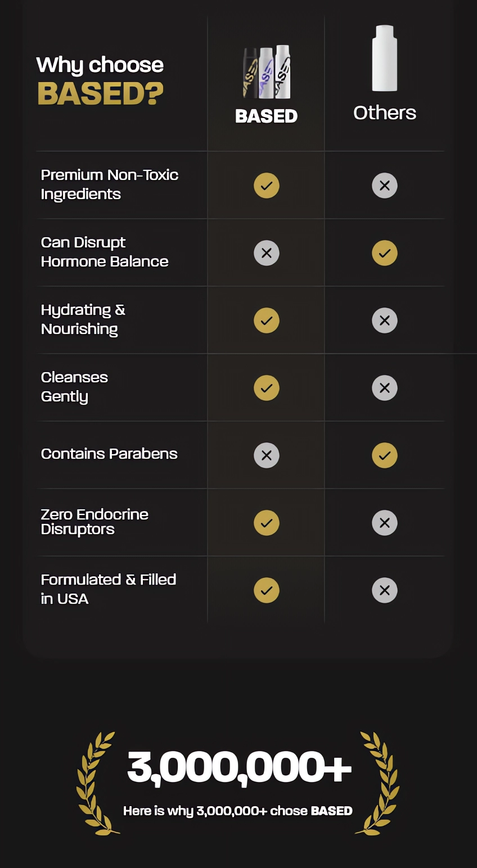
Task: Click the right gold laurel wreath
Action: (x=377, y=783)
